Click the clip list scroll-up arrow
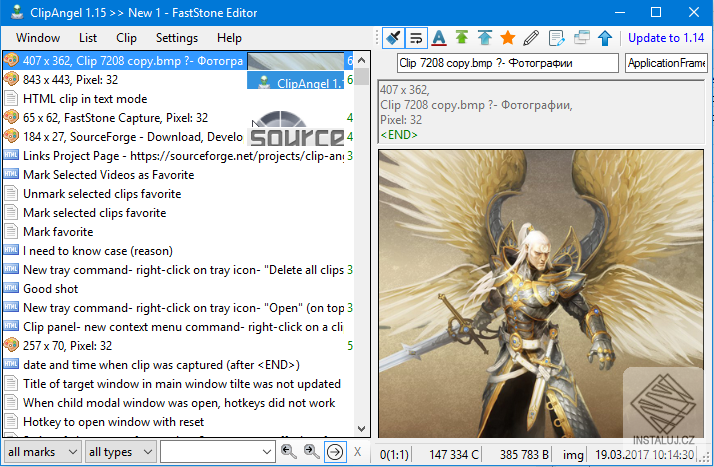The image size is (714, 467). (x=362, y=60)
